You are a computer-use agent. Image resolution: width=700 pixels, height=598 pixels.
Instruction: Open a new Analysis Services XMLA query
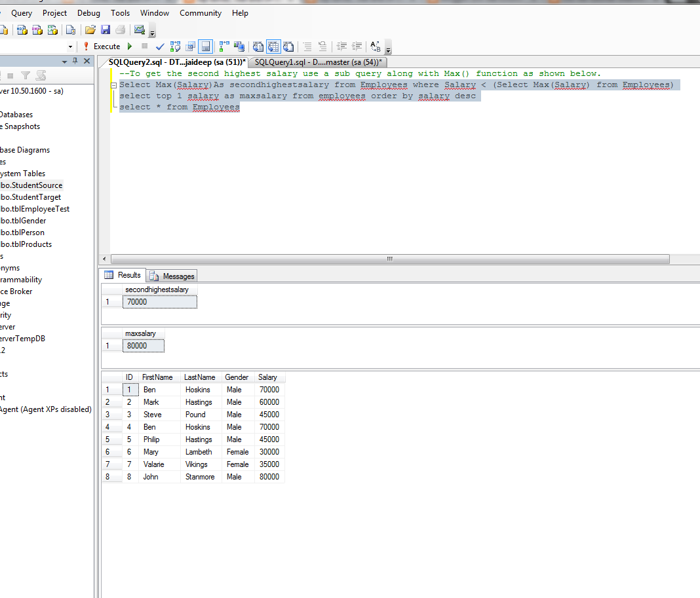pos(52,30)
